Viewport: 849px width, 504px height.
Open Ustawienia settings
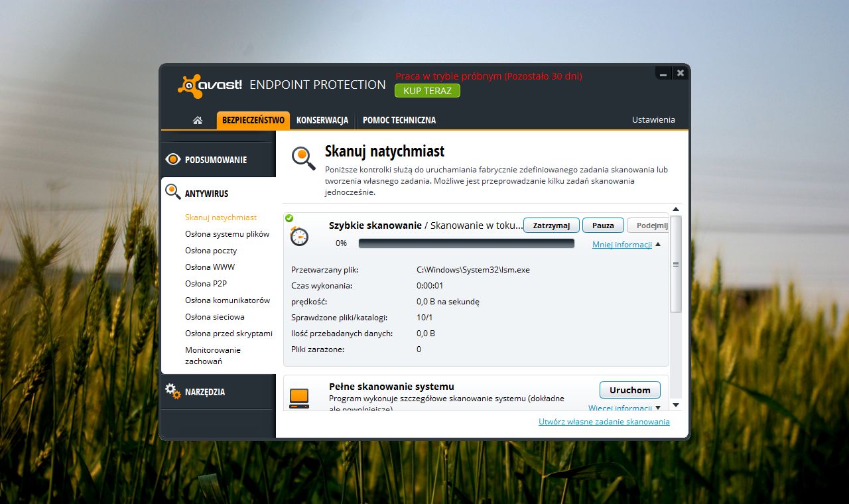653,120
